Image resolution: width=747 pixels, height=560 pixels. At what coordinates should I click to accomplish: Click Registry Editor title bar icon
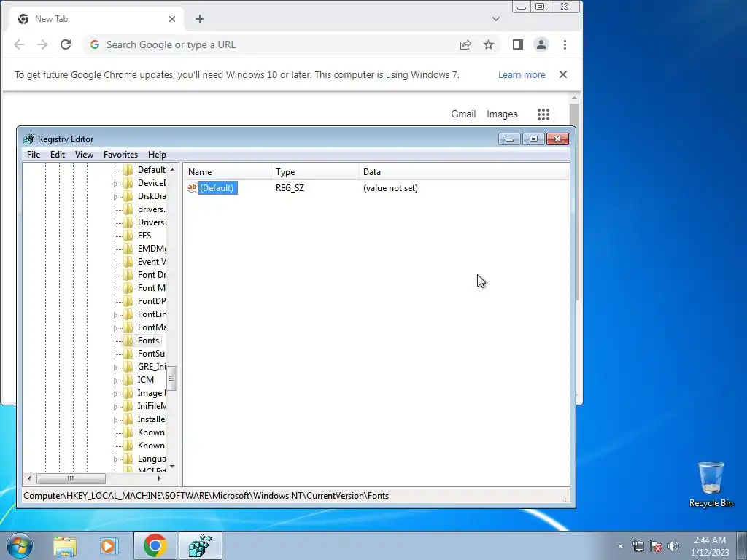(x=29, y=139)
